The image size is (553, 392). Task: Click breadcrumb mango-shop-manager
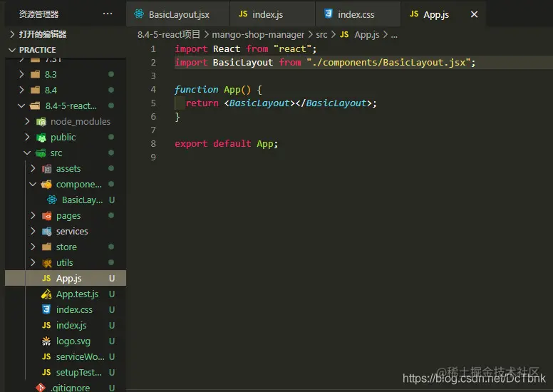258,35
